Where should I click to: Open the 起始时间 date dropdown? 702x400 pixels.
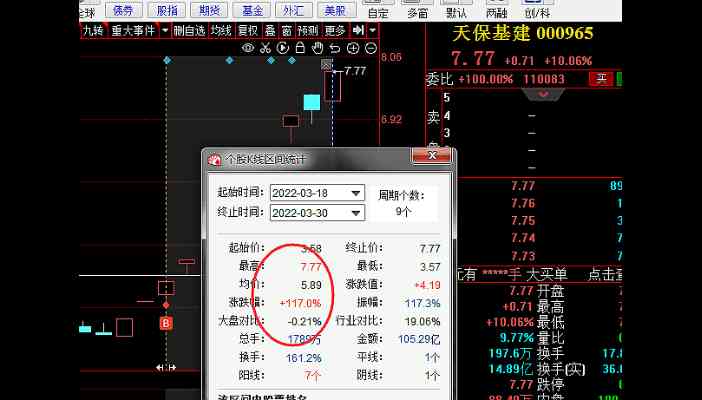click(x=355, y=194)
